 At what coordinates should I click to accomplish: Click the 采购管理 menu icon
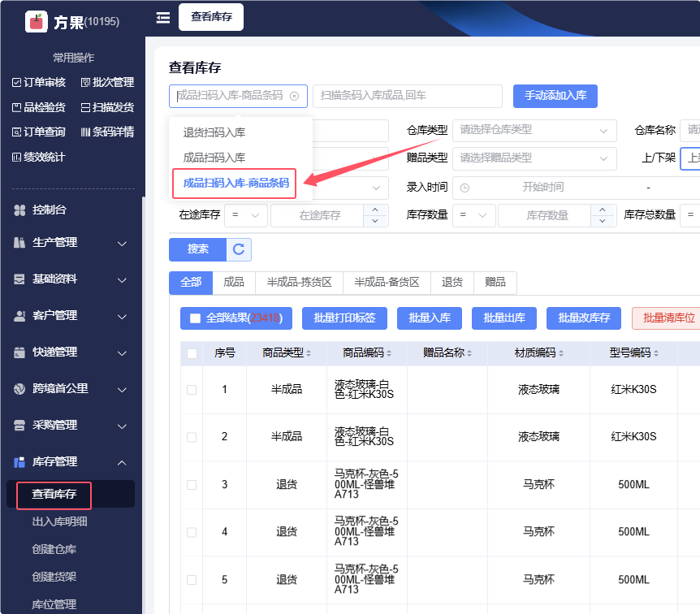point(19,425)
